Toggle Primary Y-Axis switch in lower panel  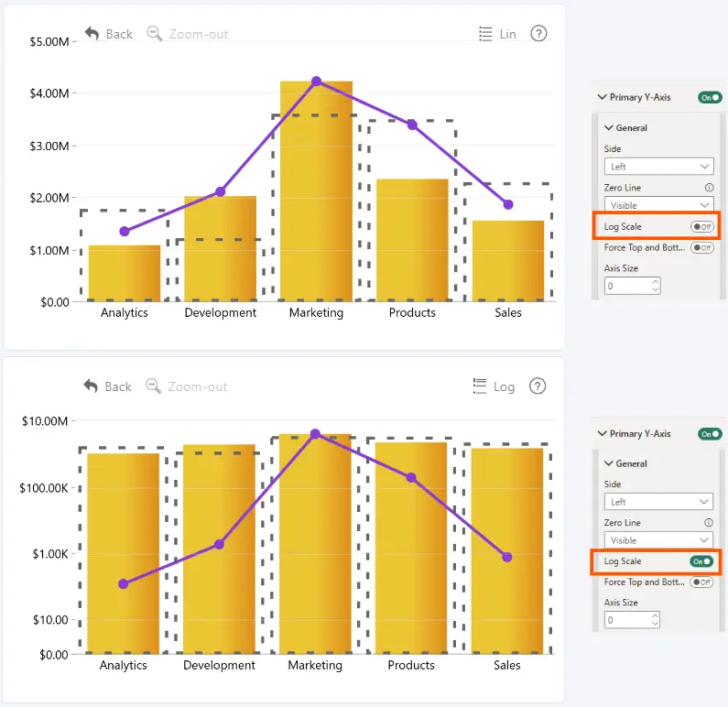tap(710, 434)
